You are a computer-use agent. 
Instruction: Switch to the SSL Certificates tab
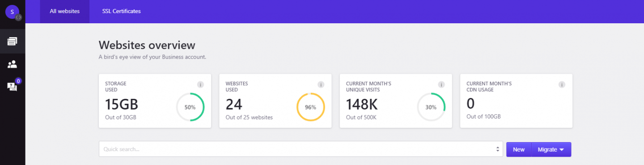[x=121, y=11]
